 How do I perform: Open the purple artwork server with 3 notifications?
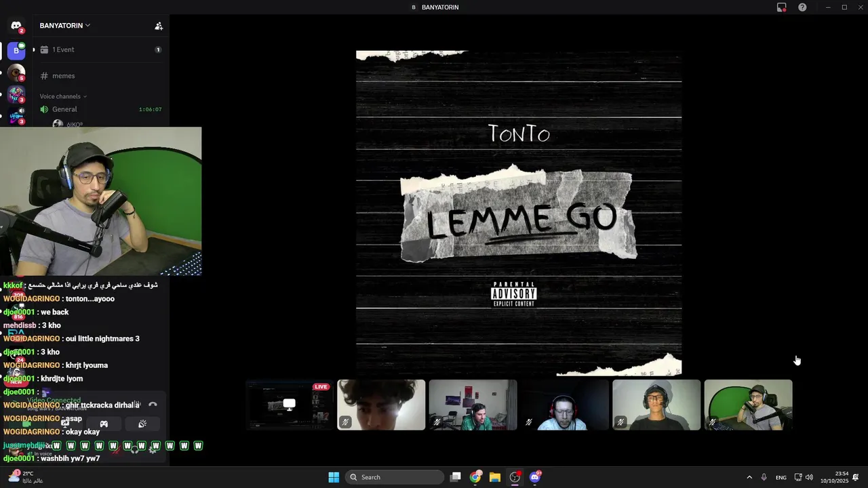[16, 94]
